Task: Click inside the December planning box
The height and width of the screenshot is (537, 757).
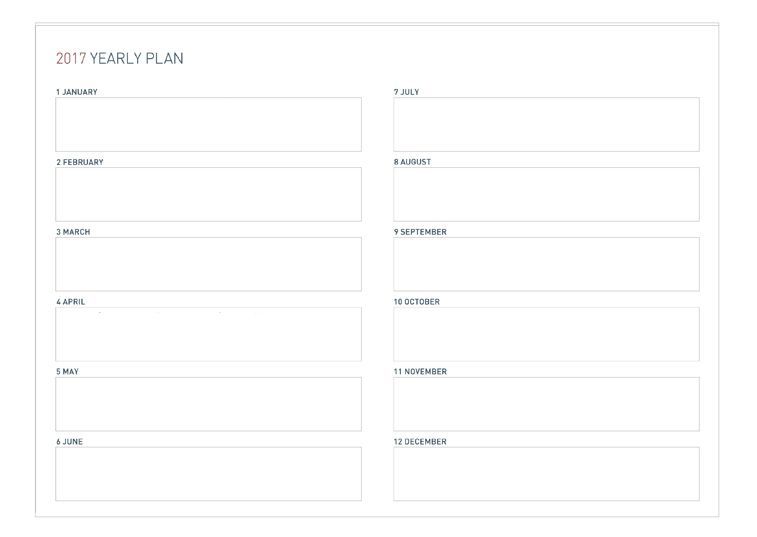Action: (x=546, y=474)
